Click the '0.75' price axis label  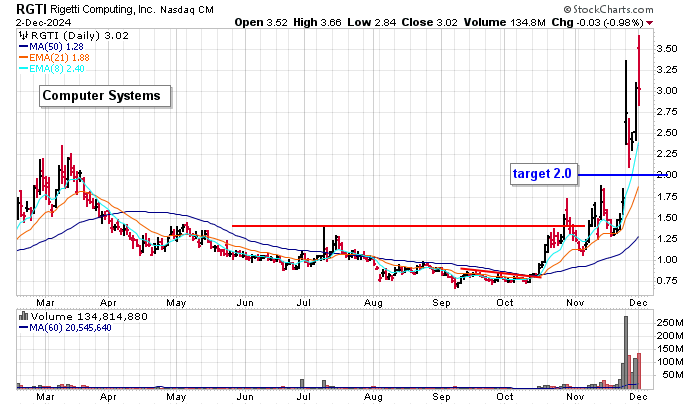(x=667, y=281)
